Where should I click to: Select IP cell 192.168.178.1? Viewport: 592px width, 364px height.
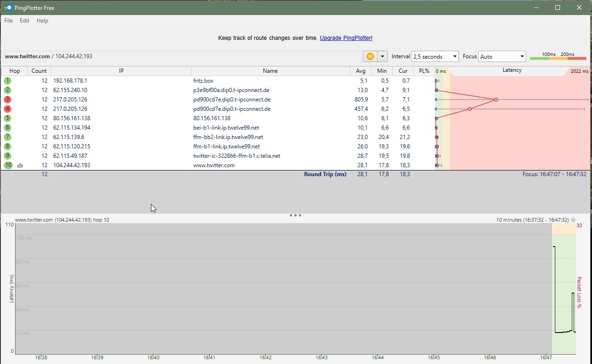click(x=70, y=81)
